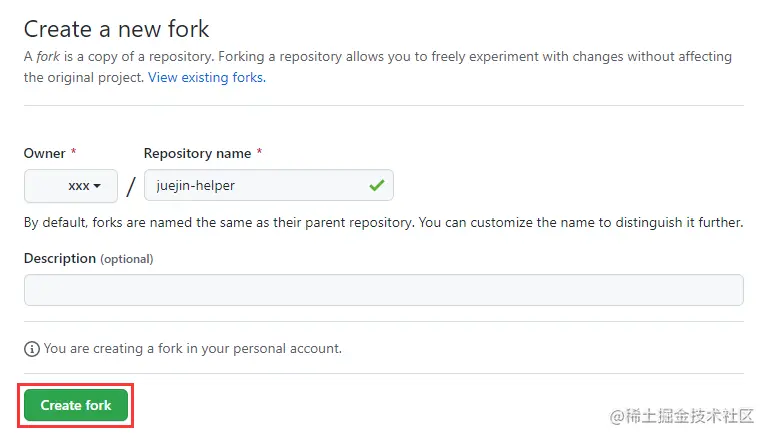Screen dimensions: 769x440
Task: Click into the Description text field
Action: coord(383,290)
